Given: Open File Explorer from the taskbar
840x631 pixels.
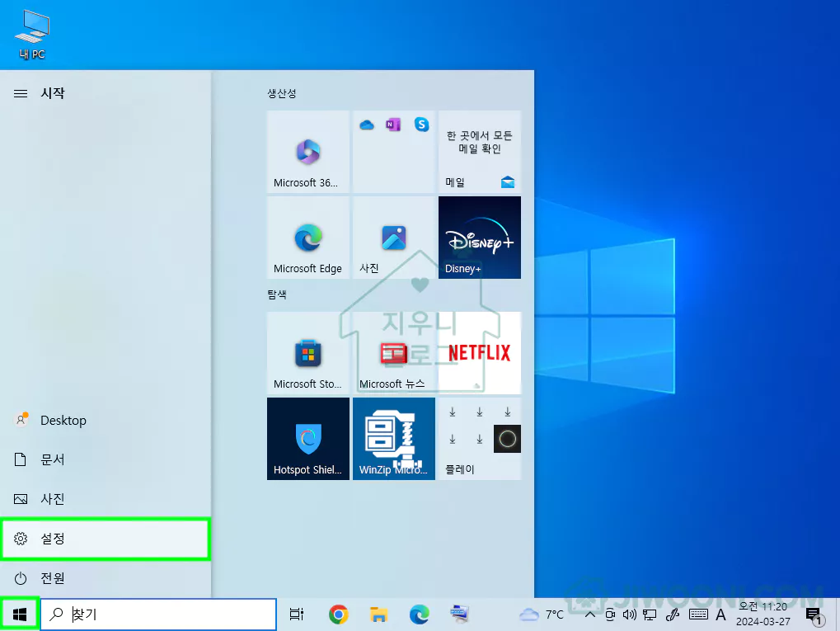Looking at the screenshot, I should click(378, 615).
